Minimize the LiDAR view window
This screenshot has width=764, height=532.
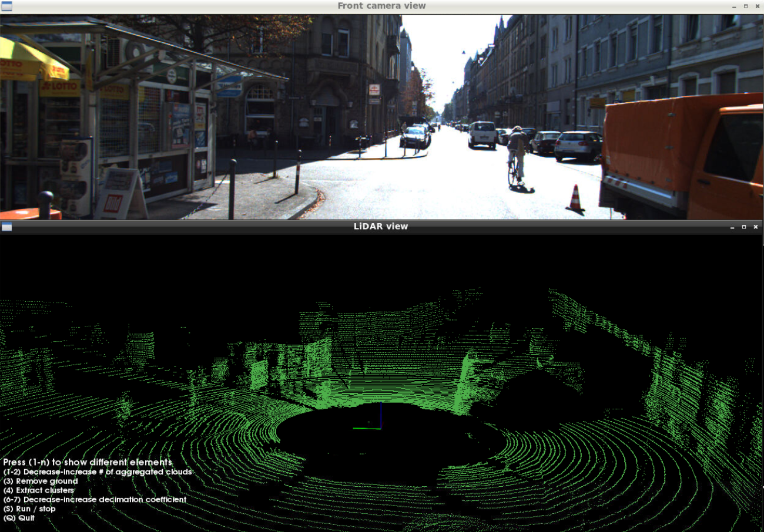(x=731, y=226)
